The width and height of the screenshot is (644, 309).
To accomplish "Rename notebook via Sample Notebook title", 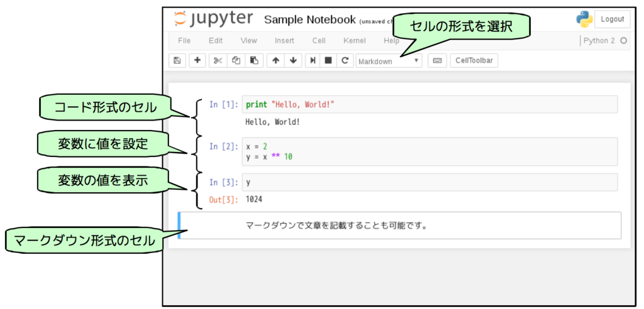I will [309, 19].
